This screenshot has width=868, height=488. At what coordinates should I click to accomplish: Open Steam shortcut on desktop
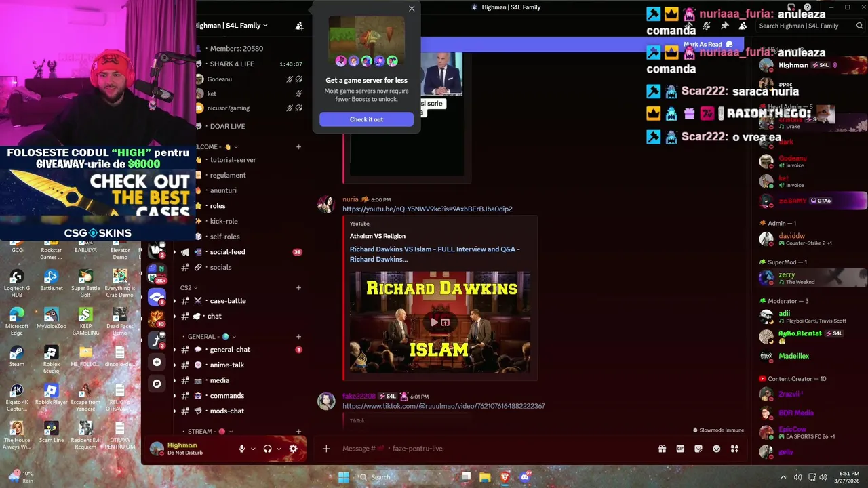(x=17, y=356)
